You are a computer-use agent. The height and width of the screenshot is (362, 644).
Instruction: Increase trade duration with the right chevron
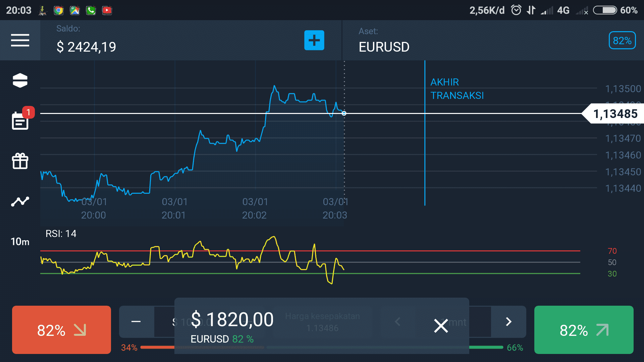(x=508, y=322)
